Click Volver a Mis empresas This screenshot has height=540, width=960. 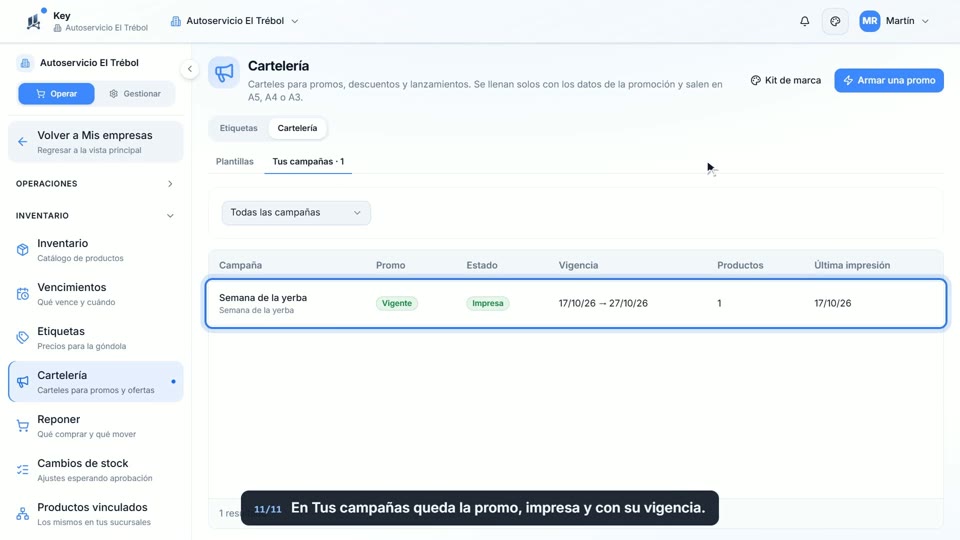95,142
